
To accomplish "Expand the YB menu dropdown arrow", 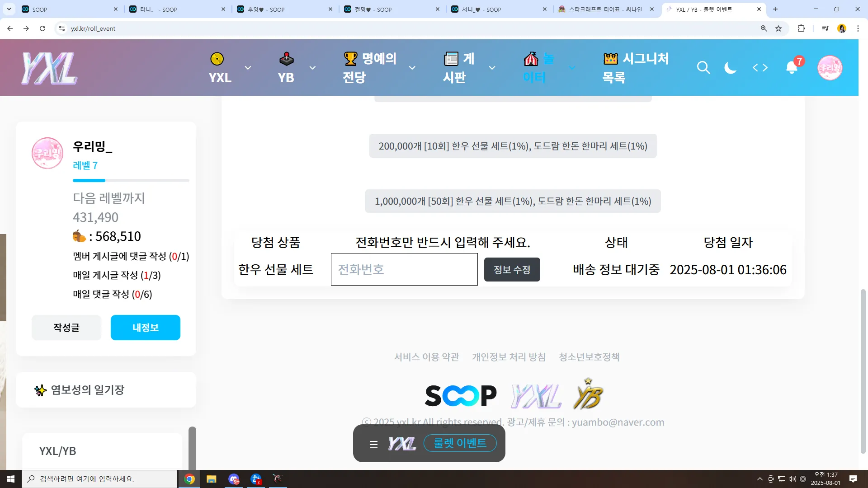I will point(312,68).
